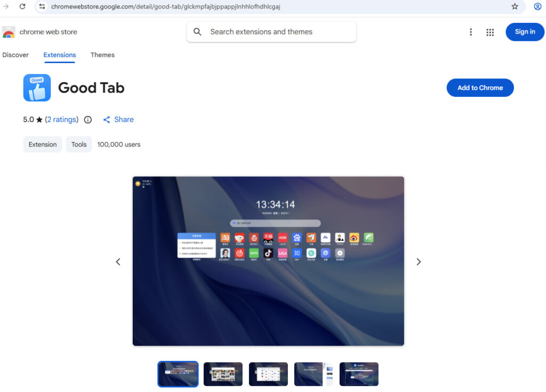Open the 2 ratings link
Image resolution: width=546 pixels, height=392 pixels.
tap(62, 120)
